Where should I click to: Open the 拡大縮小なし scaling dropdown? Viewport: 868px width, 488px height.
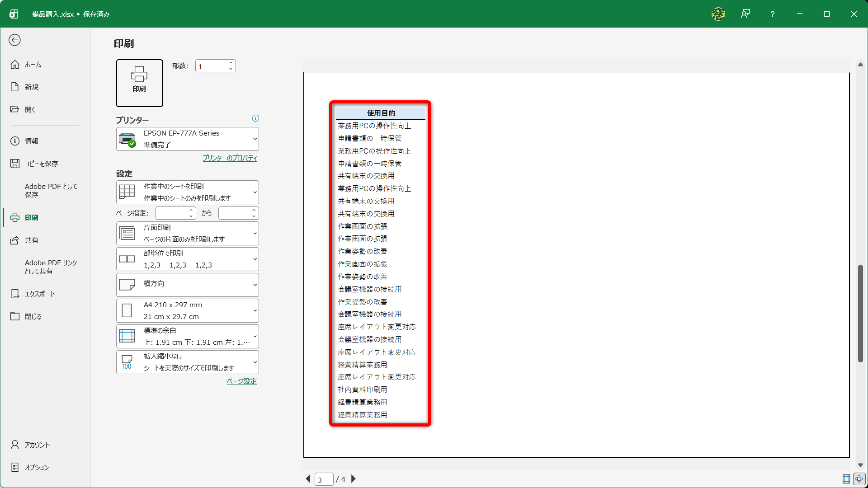[188, 362]
